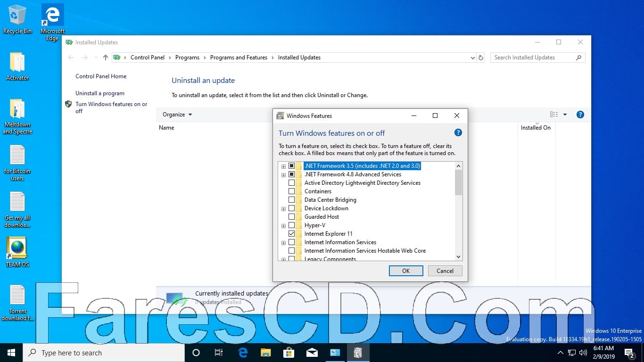Select the Microsoft Edge desktop shortcut
Image resolution: width=644 pixels, height=362 pixels.
tap(52, 22)
